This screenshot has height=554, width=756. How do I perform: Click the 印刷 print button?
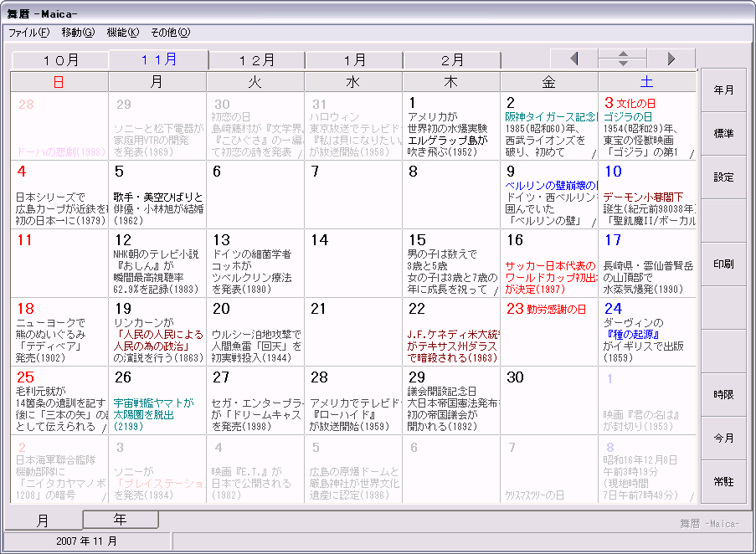click(x=723, y=264)
